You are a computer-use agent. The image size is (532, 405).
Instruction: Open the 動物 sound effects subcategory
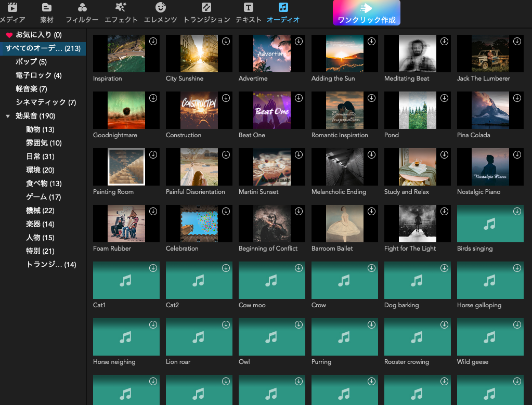click(40, 129)
